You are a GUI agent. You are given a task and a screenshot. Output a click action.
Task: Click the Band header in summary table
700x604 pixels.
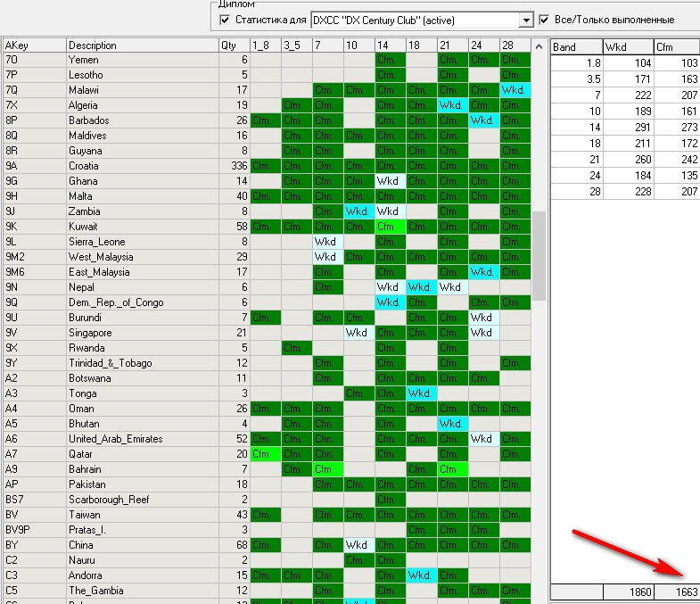576,47
